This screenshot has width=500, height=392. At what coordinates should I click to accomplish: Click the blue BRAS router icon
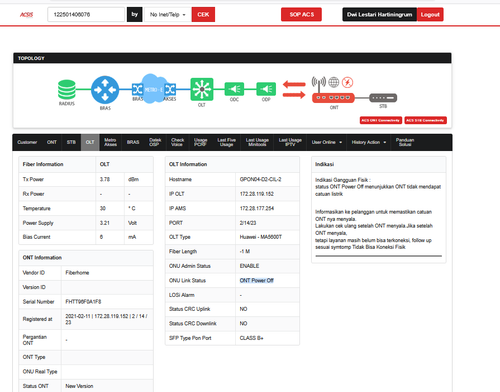tap(105, 89)
